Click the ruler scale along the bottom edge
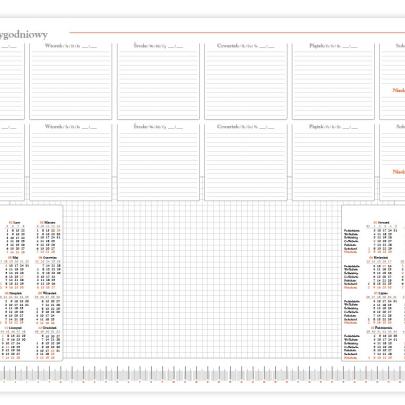 (202, 374)
